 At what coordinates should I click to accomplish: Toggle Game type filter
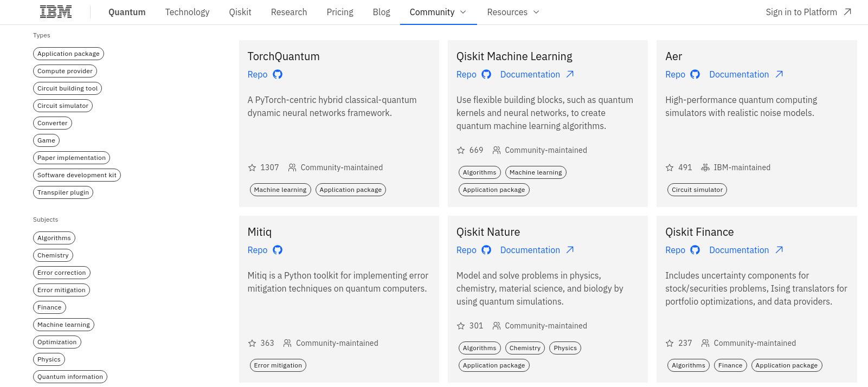click(46, 140)
